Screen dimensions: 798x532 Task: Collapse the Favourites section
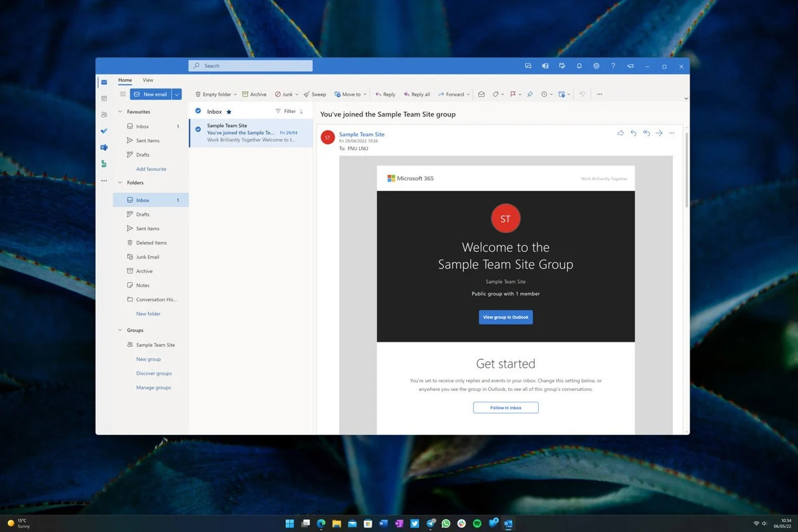point(120,112)
